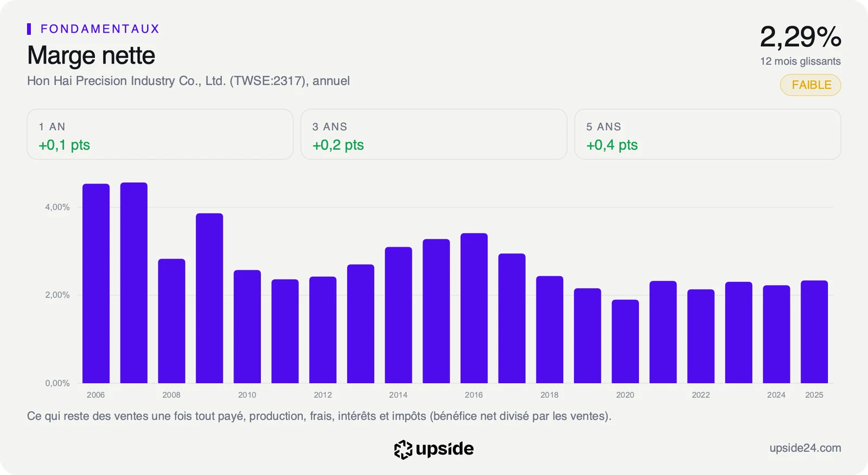This screenshot has height=475, width=868.
Task: Select the 2012 bar in the chart
Action: coord(323,330)
